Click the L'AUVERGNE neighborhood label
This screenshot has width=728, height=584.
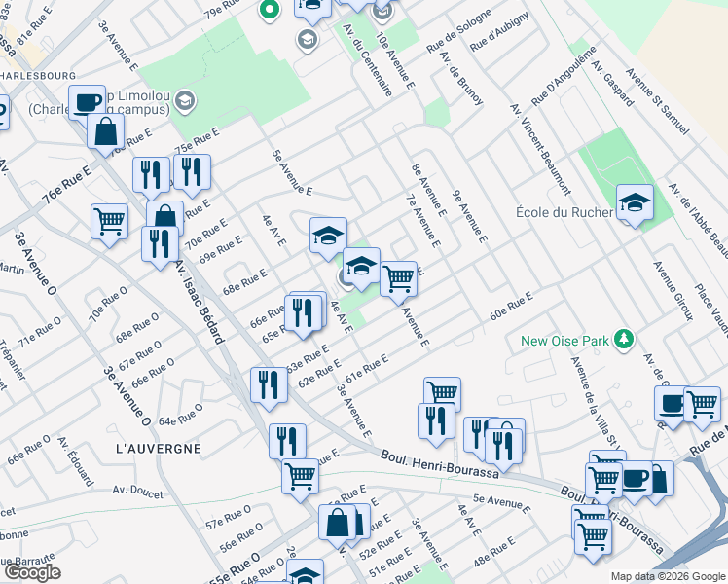[159, 449]
